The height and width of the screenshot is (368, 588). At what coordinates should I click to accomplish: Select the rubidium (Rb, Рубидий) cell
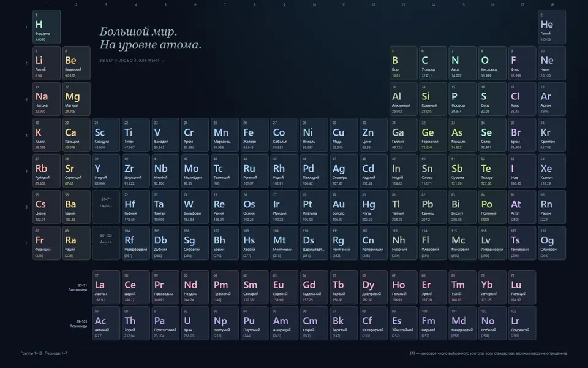(x=47, y=171)
